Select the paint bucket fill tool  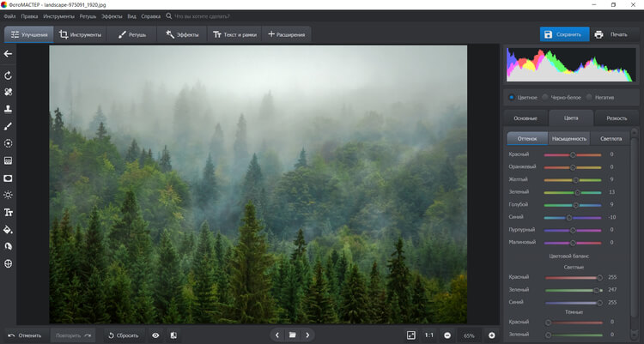(x=8, y=229)
